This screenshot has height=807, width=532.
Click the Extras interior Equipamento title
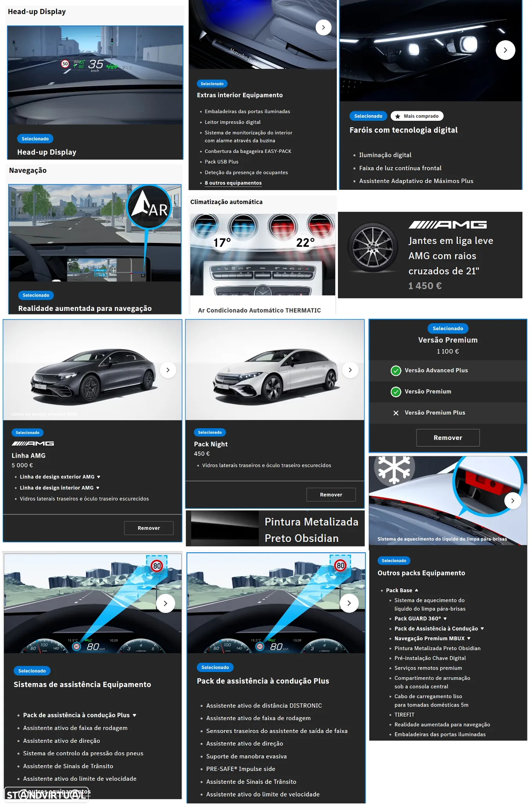point(240,95)
